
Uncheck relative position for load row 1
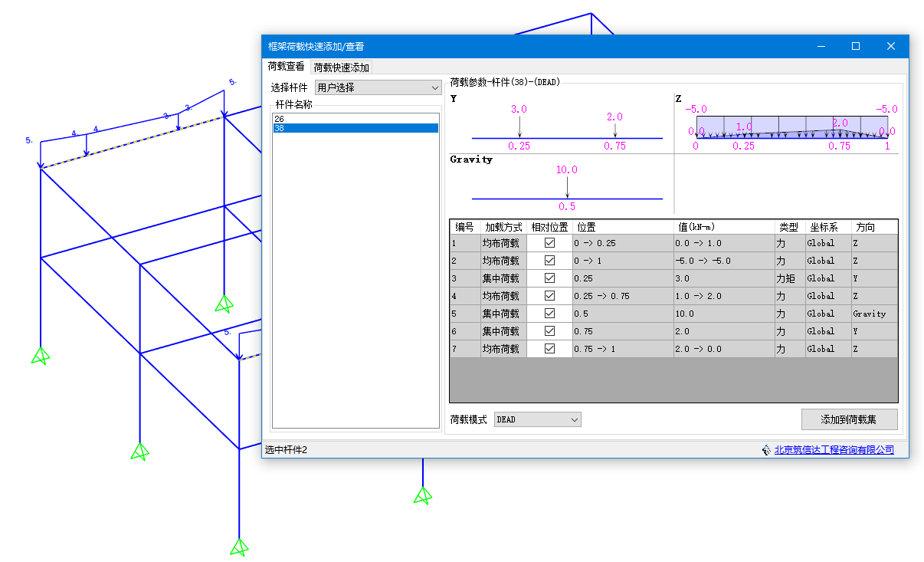(549, 243)
